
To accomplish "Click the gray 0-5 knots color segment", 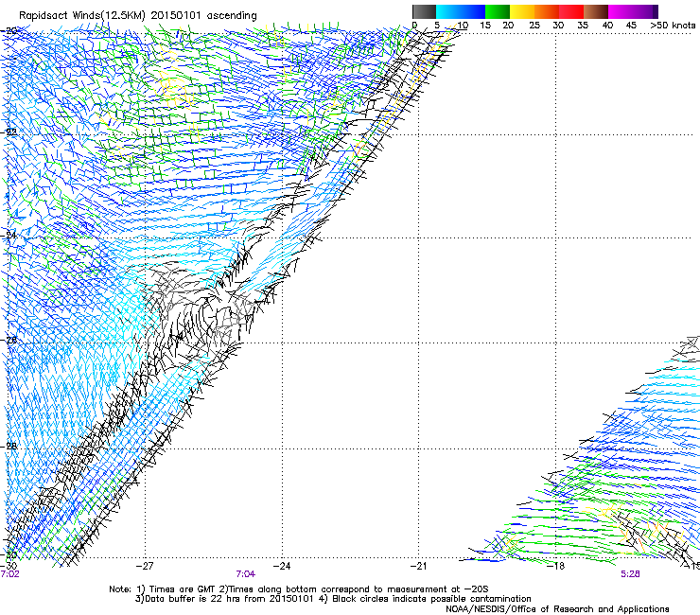I will click(x=424, y=11).
